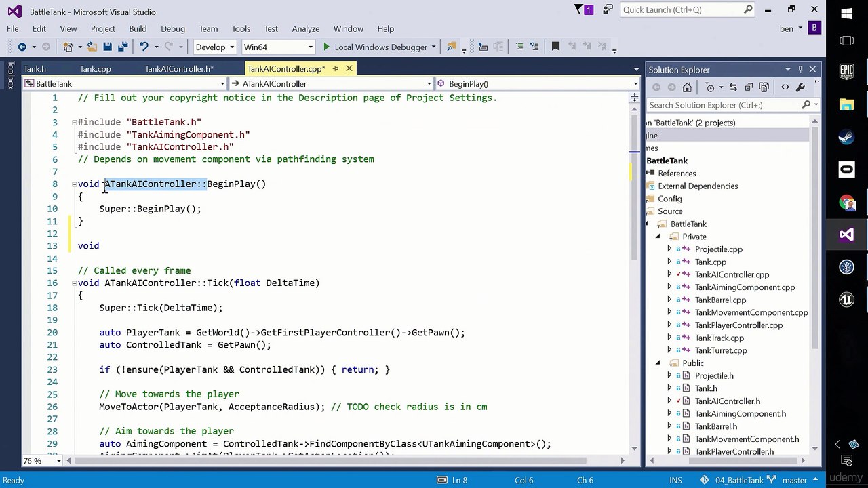Click the Find in Files toolbar icon
The height and width of the screenshot is (488, 868).
click(x=451, y=47)
